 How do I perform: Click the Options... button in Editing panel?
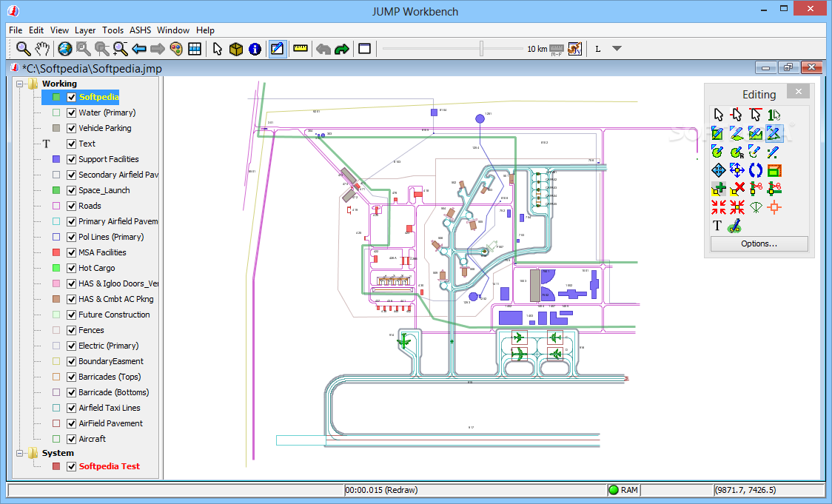[759, 243]
